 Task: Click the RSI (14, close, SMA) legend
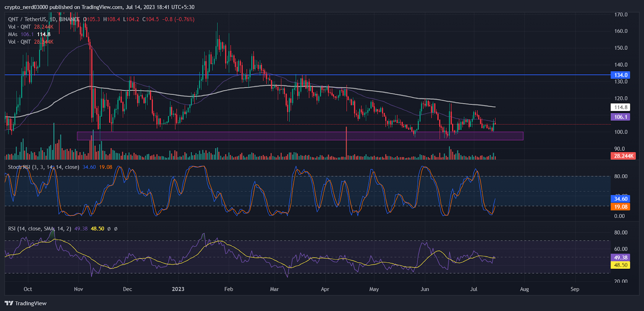[x=62, y=229]
